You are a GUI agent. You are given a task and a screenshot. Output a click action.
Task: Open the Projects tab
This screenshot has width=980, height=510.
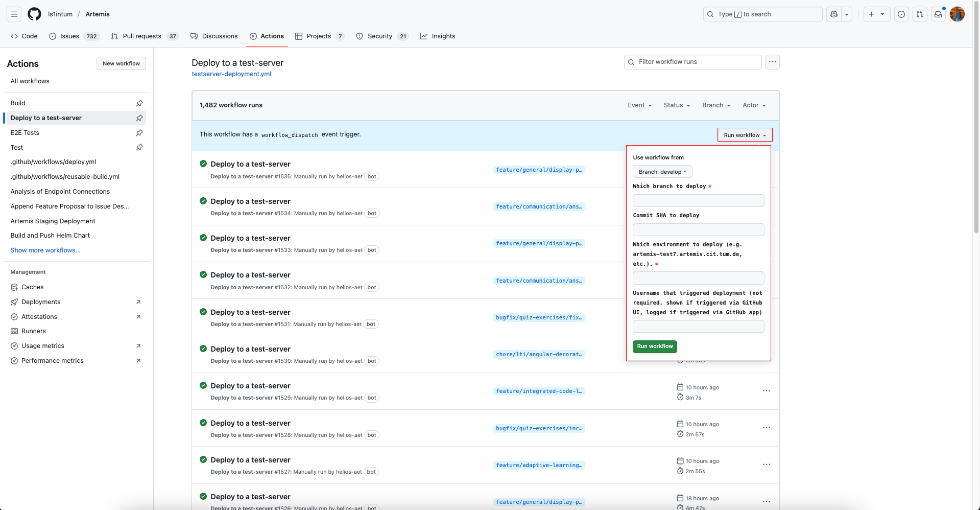(320, 36)
